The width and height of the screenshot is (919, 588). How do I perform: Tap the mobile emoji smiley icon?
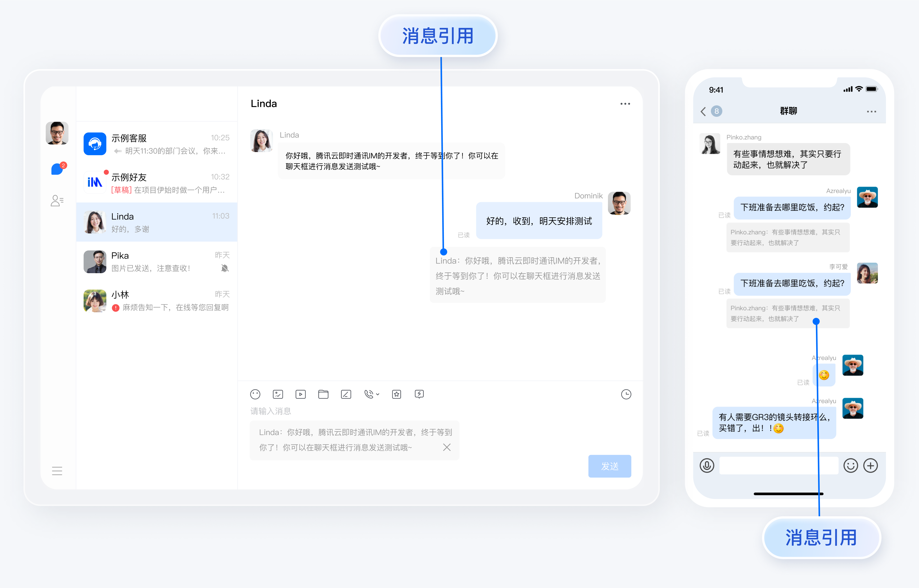850,465
